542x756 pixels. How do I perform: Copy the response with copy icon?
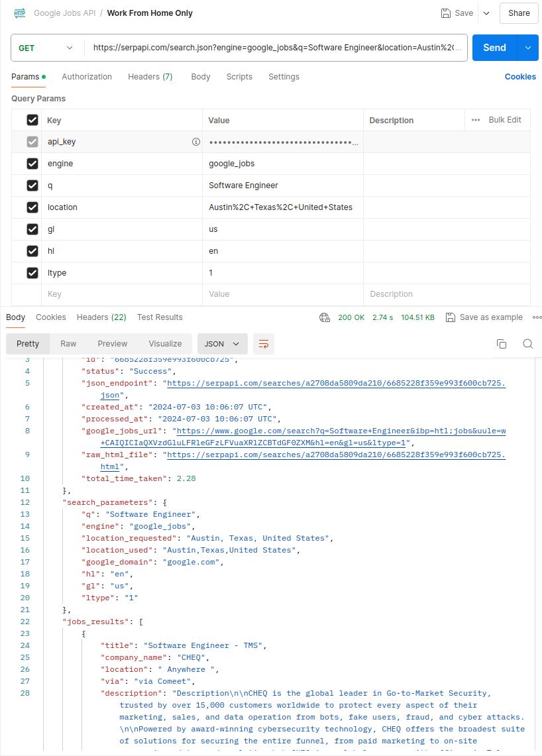click(502, 344)
